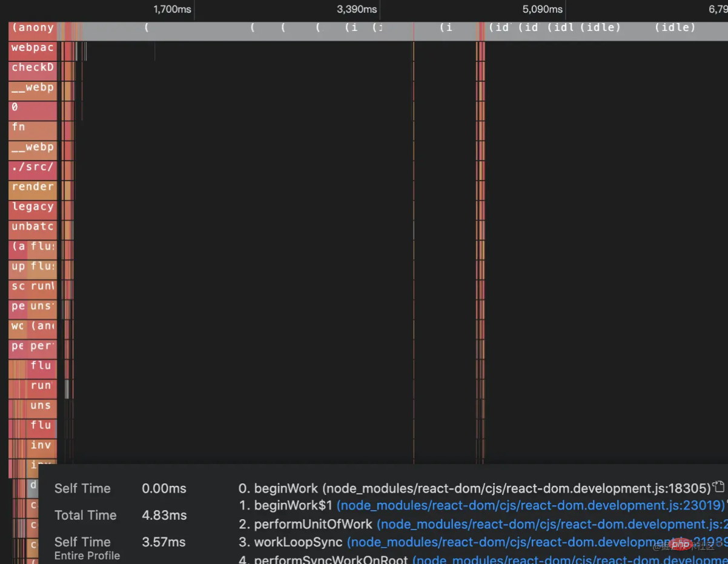Open the beginWork$1 source file link
The width and height of the screenshot is (728, 564).
[530, 505]
